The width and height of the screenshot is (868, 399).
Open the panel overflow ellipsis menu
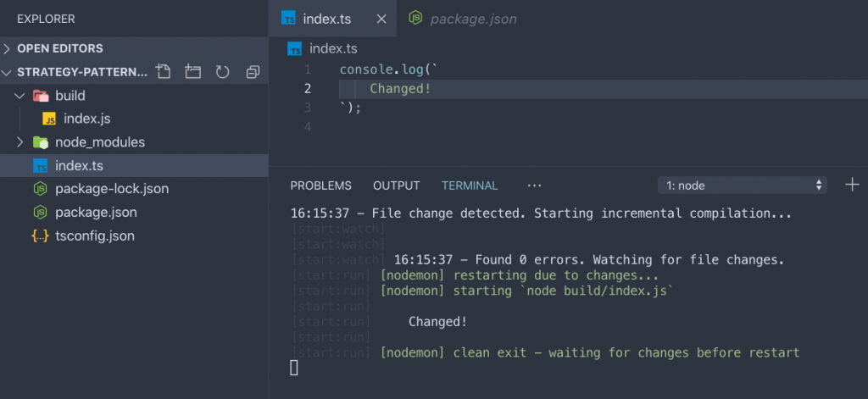(x=534, y=186)
